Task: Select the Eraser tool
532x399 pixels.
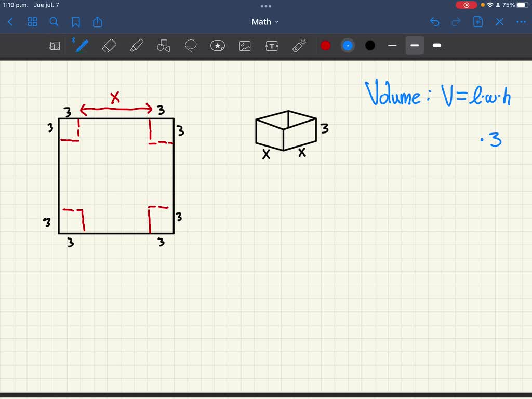Action: (109, 46)
